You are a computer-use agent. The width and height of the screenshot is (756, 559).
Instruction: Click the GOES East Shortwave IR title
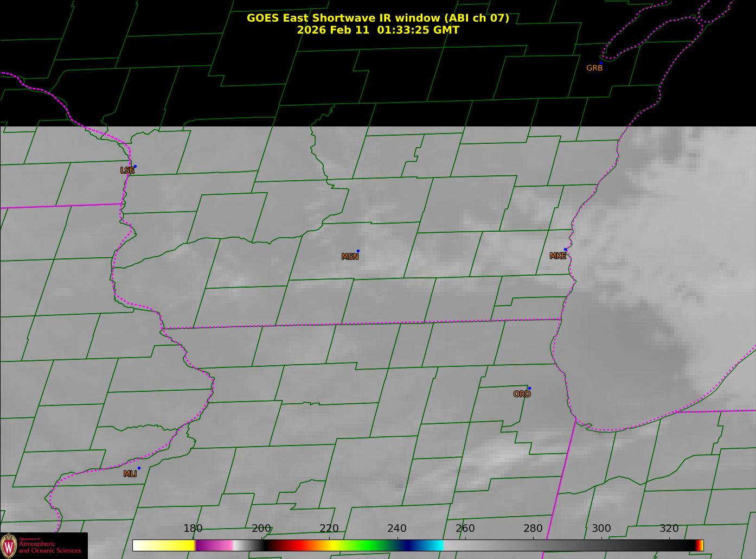tap(378, 18)
